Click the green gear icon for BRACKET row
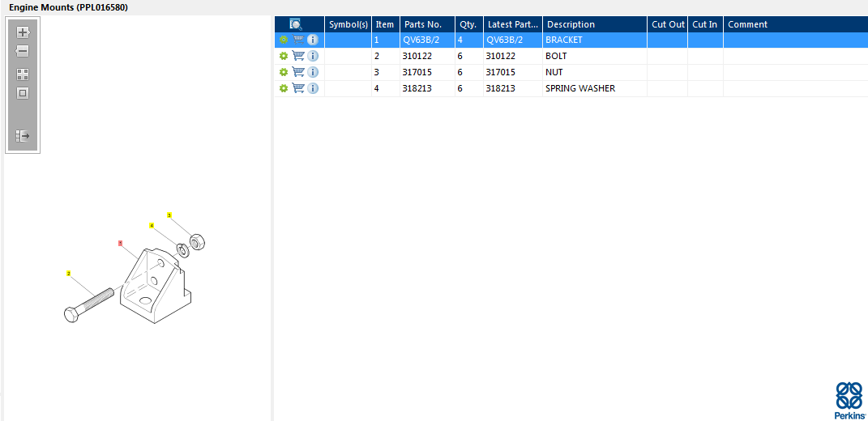The width and height of the screenshot is (868, 421). [284, 40]
